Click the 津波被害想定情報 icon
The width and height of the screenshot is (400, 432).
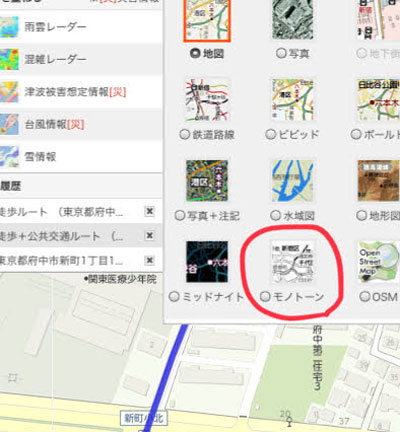9,92
